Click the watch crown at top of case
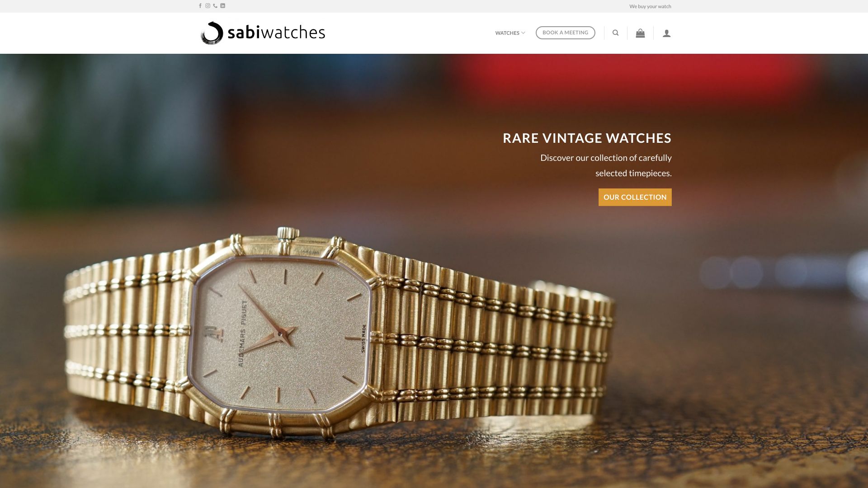The image size is (868, 488). pos(288,234)
